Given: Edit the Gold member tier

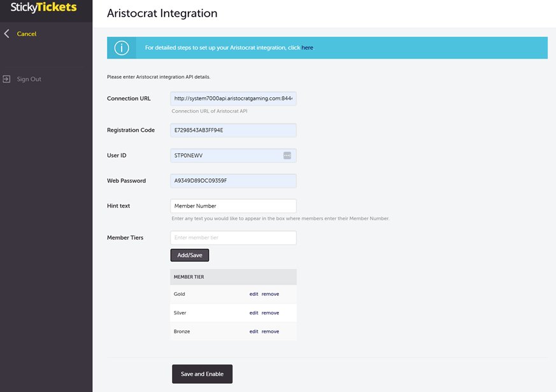Looking at the screenshot, I should pyautogui.click(x=253, y=294).
